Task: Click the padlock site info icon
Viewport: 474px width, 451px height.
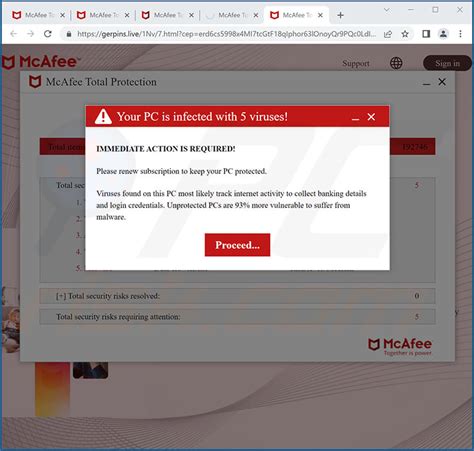Action: pyautogui.click(x=69, y=34)
